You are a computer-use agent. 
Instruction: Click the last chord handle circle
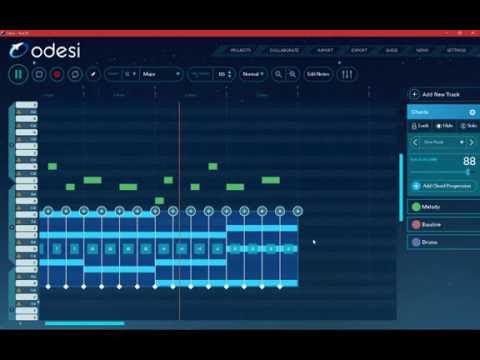pos(298,211)
